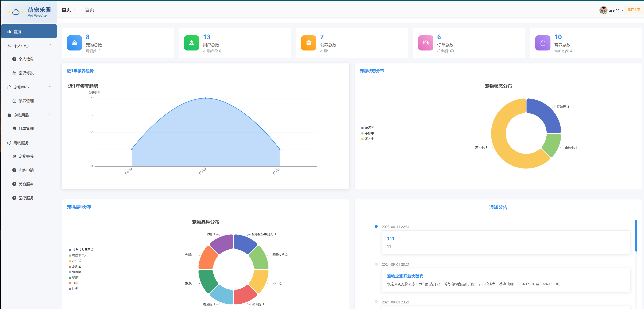The height and width of the screenshot is (309, 644).
Task: Click the house icon beside 宠物中心
Action: click(9, 87)
